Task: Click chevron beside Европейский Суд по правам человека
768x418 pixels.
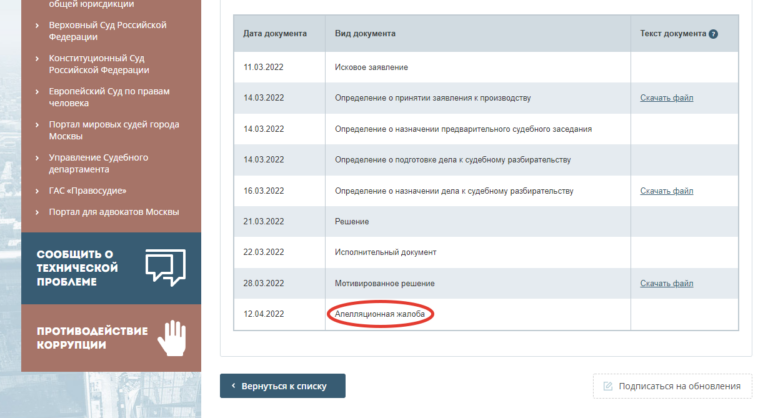Action: 37,91
